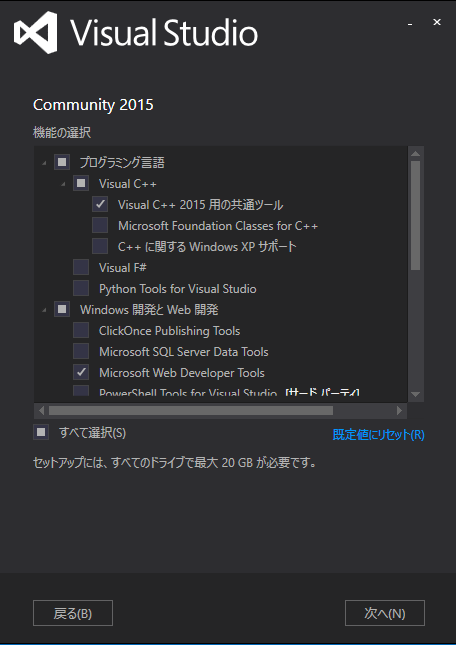This screenshot has height=645, width=456.
Task: Collapse the プログラミング言語 tree node
Action: click(44, 164)
